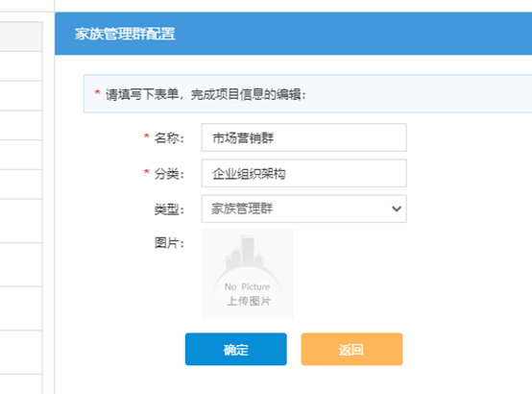Open the 类型 dropdown showing 家族管理群
This screenshot has width=532, height=394.
coord(304,209)
